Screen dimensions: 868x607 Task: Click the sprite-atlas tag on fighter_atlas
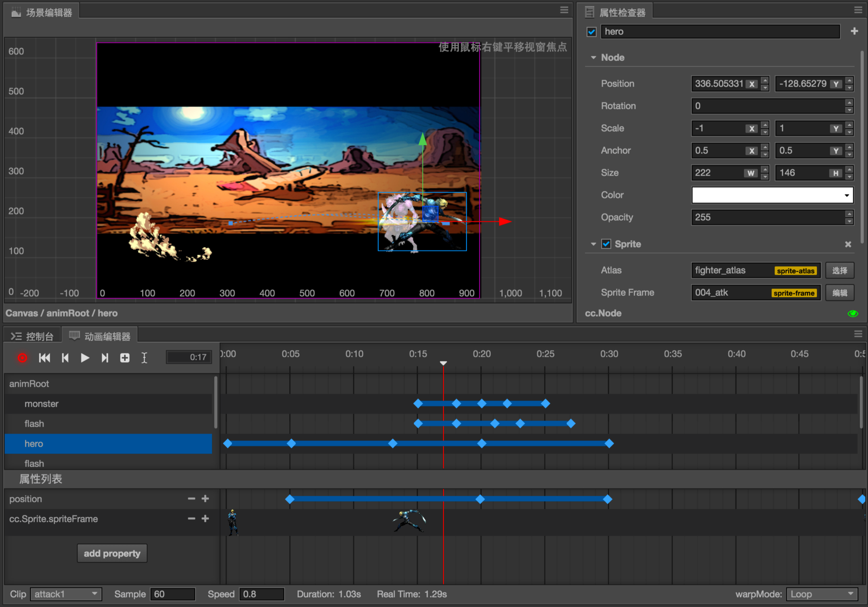coord(796,271)
